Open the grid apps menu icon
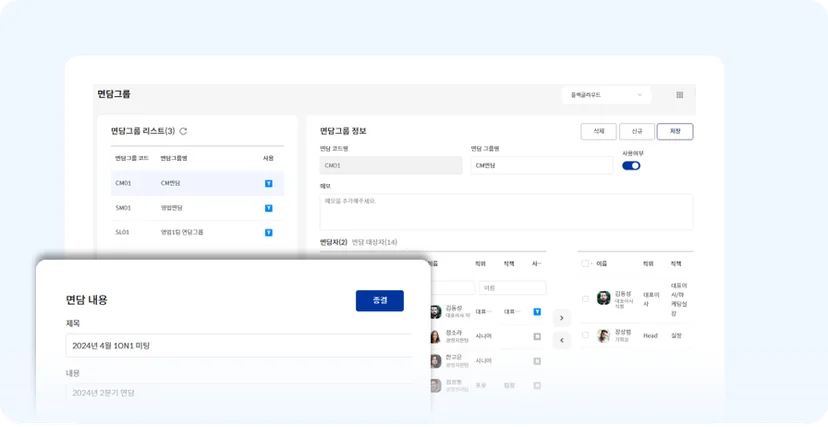 coord(680,95)
